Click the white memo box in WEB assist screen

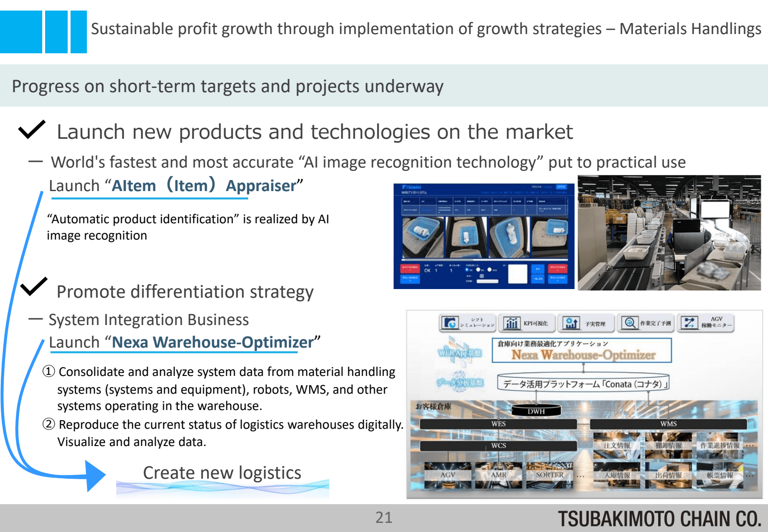(x=518, y=274)
